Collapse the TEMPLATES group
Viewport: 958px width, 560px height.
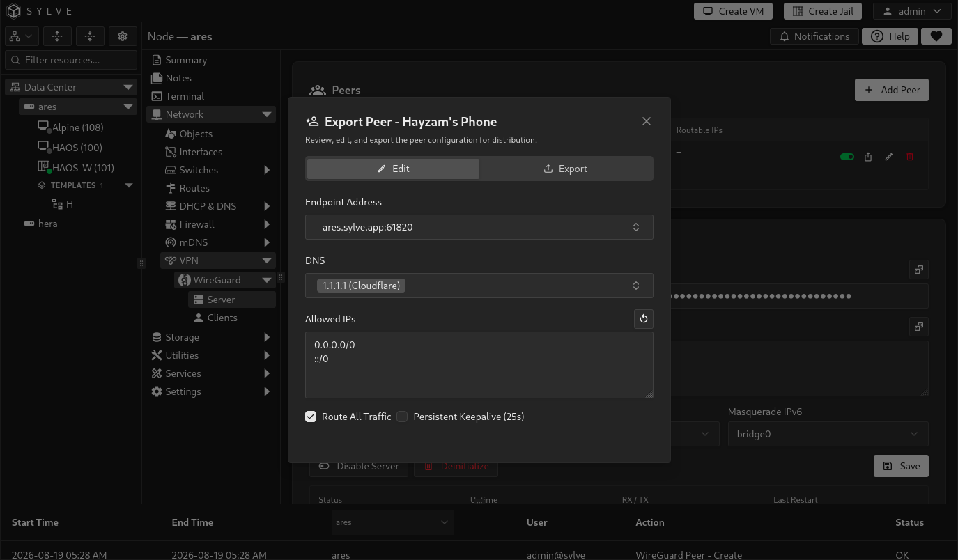coord(128,185)
